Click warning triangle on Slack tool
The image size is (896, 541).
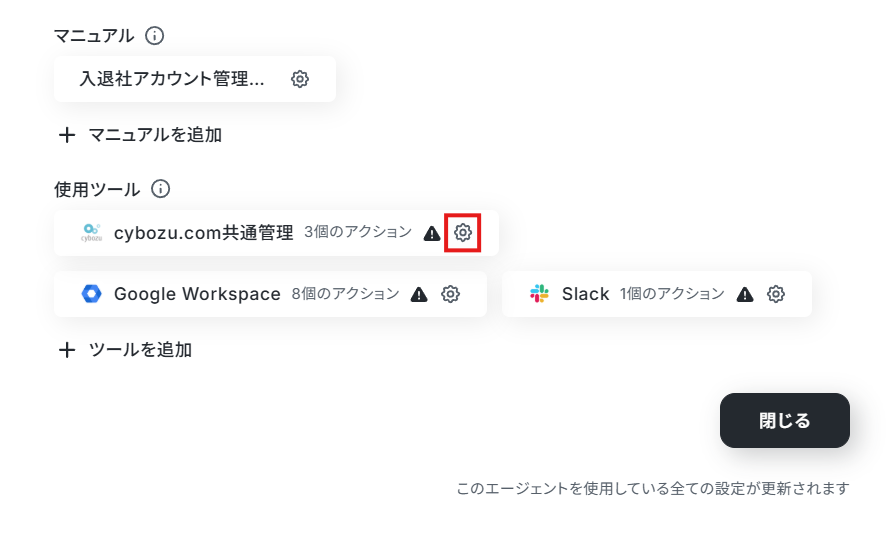[x=745, y=294]
